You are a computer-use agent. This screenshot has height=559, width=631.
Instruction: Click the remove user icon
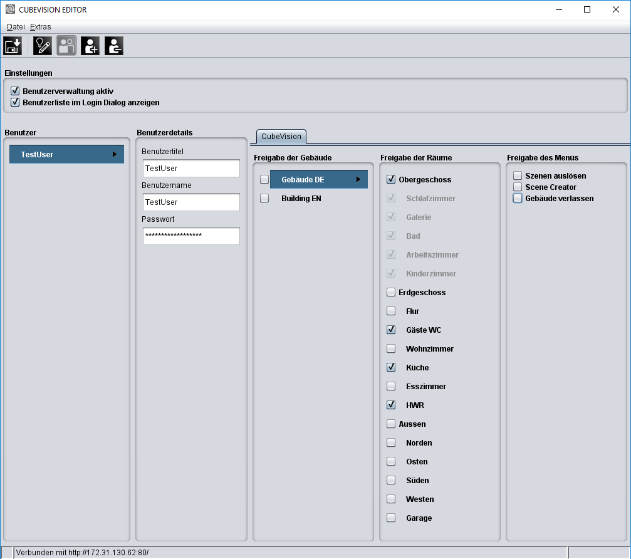coord(114,45)
